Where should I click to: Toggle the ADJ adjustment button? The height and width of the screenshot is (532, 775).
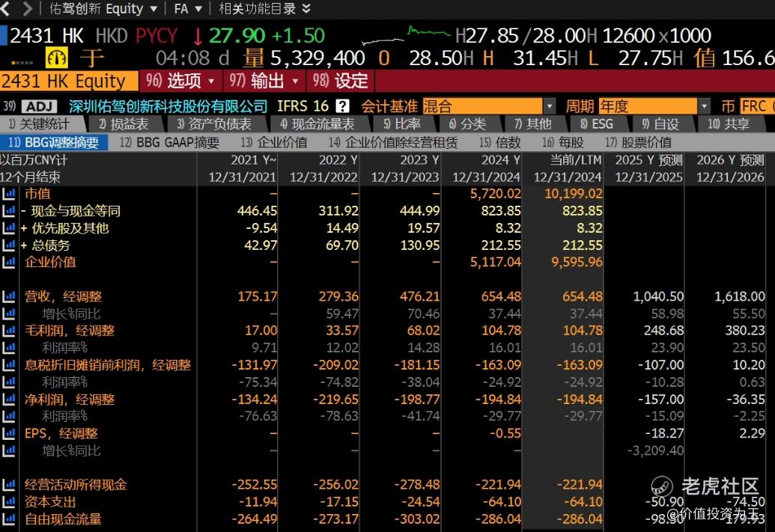pyautogui.click(x=39, y=106)
